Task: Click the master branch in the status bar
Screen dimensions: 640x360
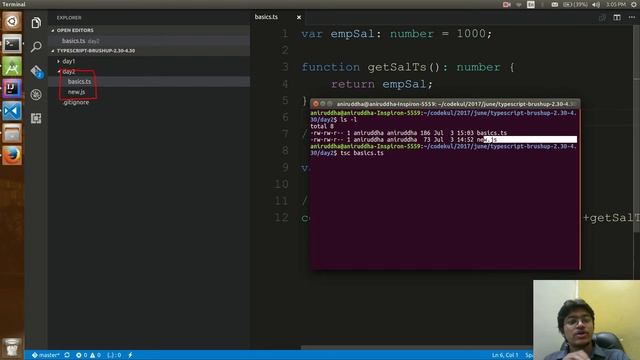Action: pyautogui.click(x=46, y=355)
